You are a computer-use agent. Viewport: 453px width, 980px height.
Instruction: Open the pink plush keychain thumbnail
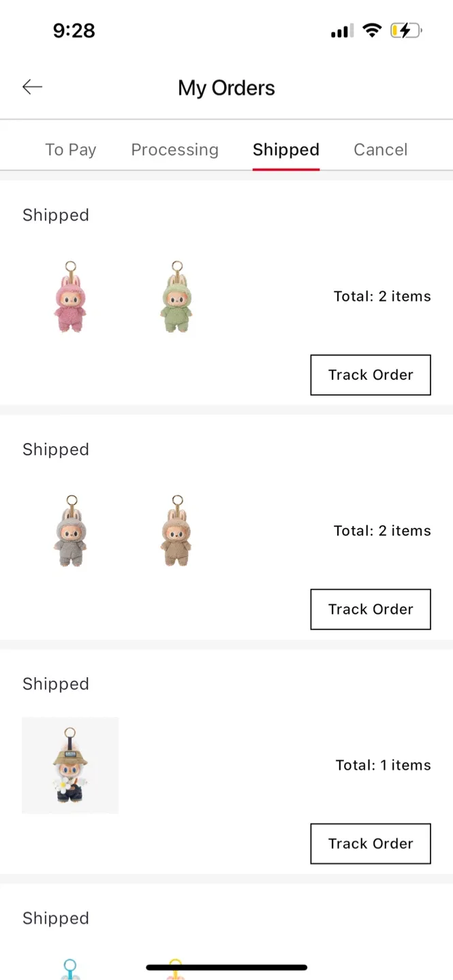pos(71,297)
